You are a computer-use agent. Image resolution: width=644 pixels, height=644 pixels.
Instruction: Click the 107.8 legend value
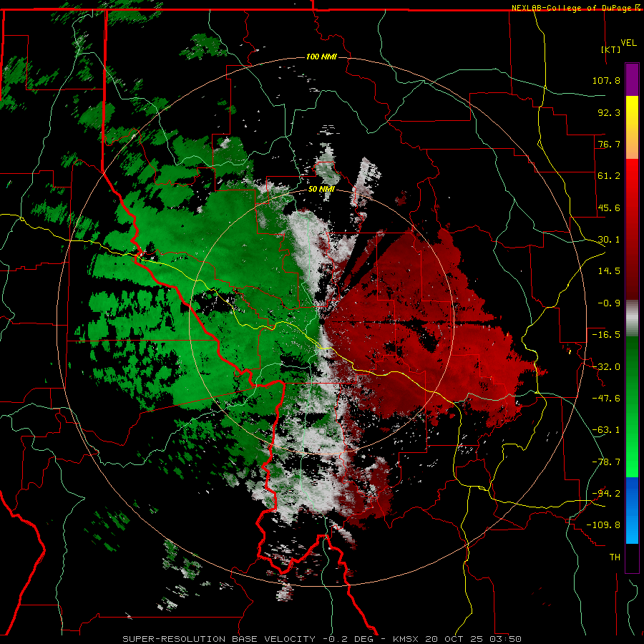coord(606,80)
